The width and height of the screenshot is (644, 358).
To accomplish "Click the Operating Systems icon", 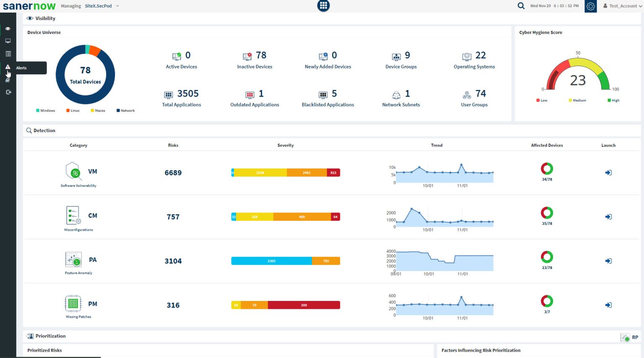I will [x=467, y=56].
